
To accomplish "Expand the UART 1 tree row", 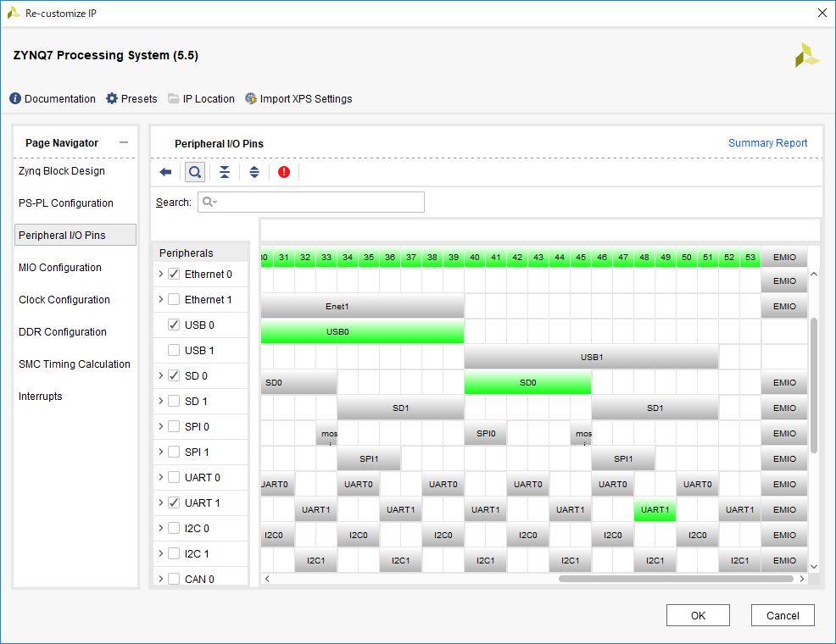I will [x=160, y=502].
